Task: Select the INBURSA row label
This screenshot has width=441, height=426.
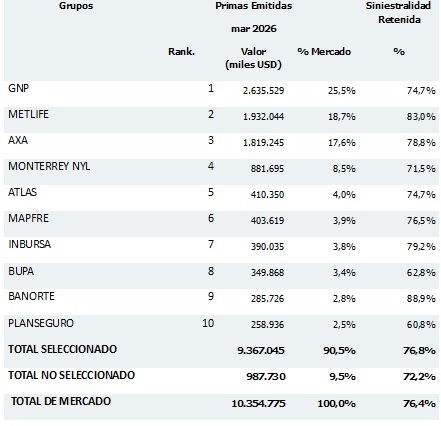Action: point(30,244)
